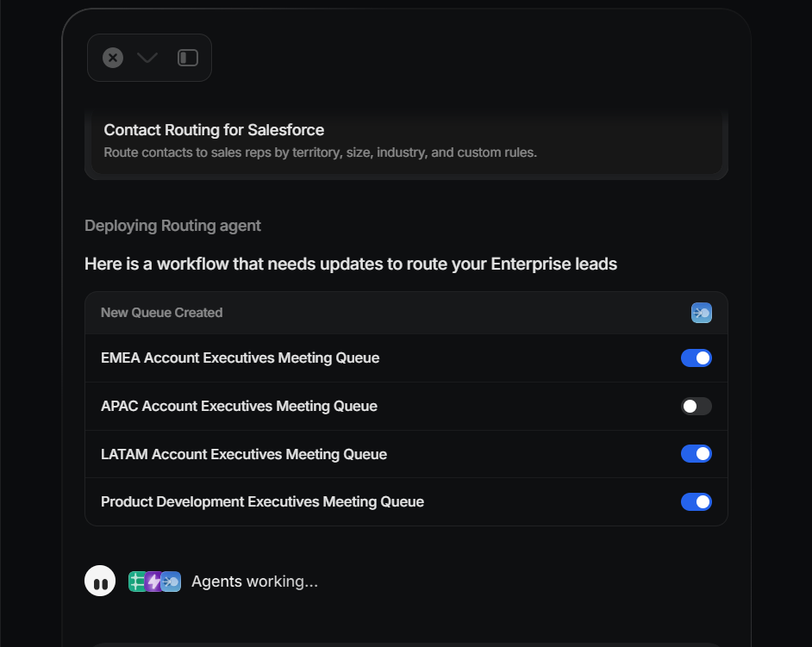The width and height of the screenshot is (812, 647).
Task: Turn off the LATAM Account Executives Meeting Queue toggle
Action: tap(696, 454)
